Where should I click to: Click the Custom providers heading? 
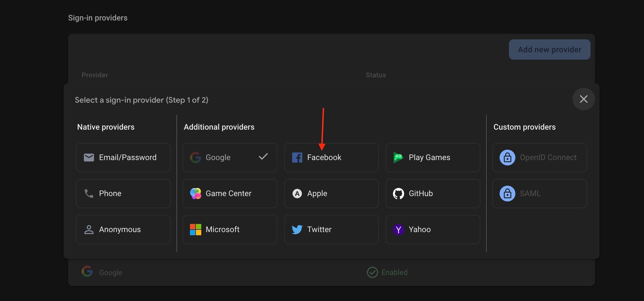[x=524, y=127]
